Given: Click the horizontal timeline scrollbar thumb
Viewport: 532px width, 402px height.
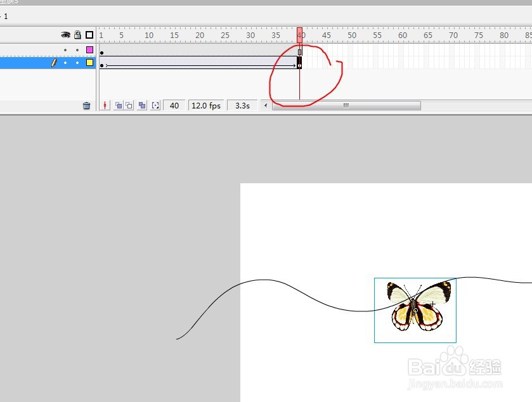Looking at the screenshot, I should tap(346, 105).
